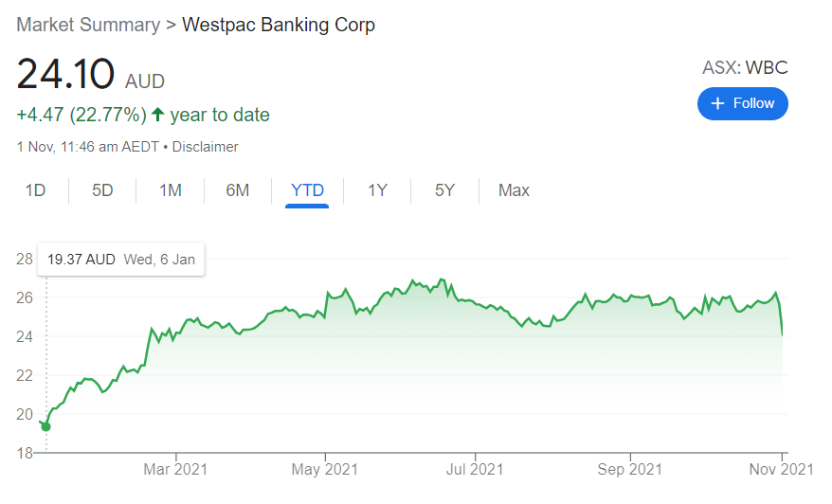
Task: Click the green data point on 6 Jan
Action: [46, 426]
